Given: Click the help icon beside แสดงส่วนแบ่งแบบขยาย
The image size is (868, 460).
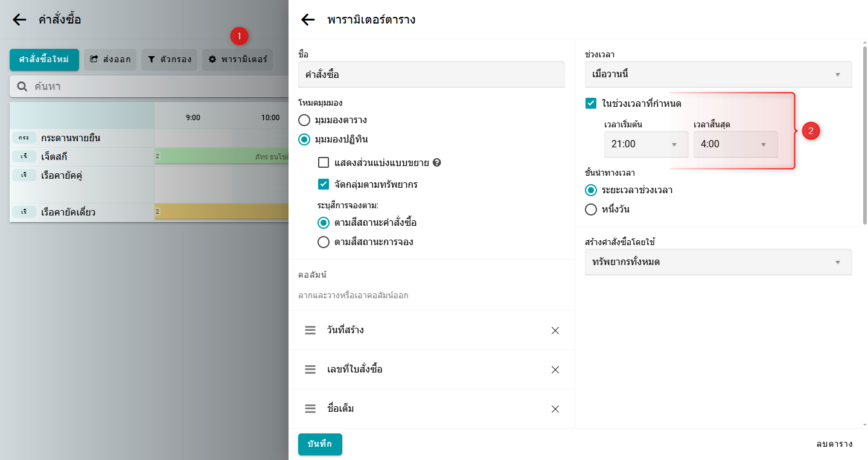Looking at the screenshot, I should (437, 162).
